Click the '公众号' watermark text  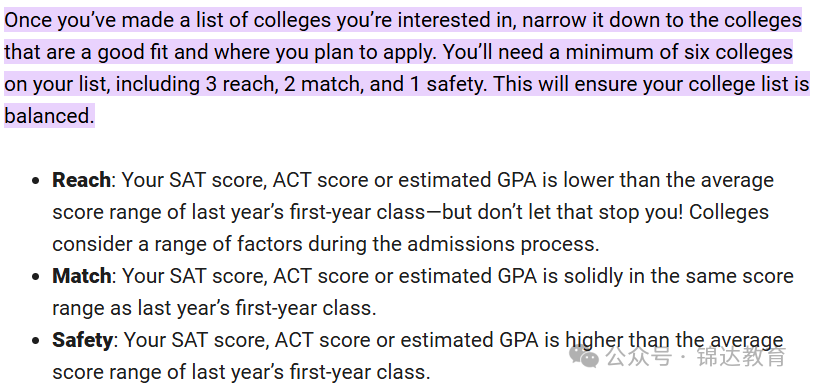(x=639, y=357)
